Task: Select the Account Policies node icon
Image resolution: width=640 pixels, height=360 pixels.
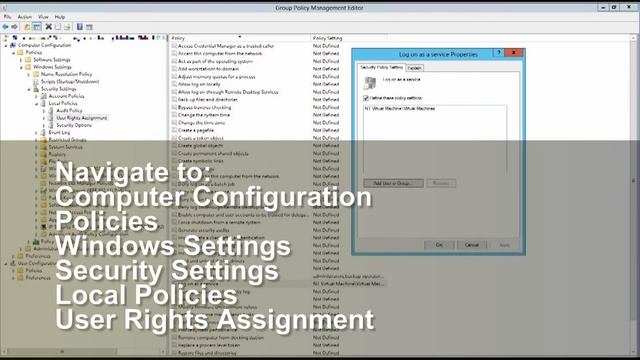Action: coord(43,96)
